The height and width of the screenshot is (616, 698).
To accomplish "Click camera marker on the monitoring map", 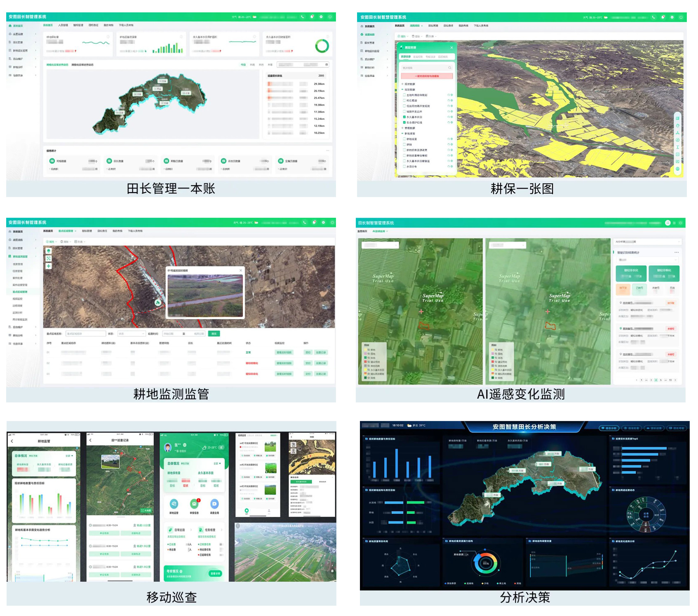I will (x=157, y=303).
